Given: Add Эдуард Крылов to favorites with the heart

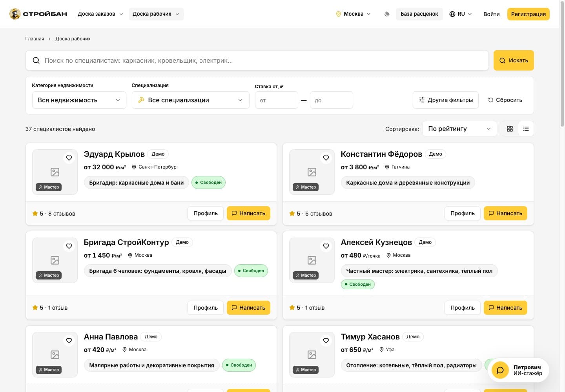Looking at the screenshot, I should (69, 158).
